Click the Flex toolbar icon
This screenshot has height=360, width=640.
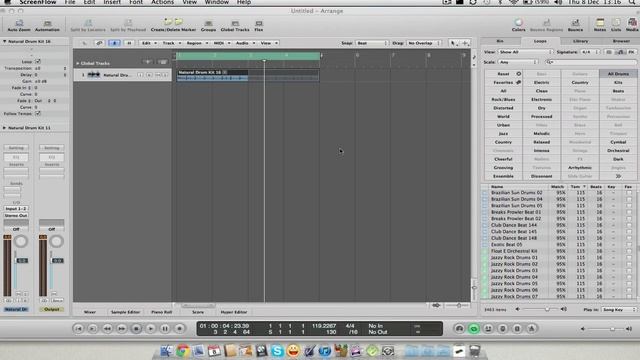[x=259, y=25]
